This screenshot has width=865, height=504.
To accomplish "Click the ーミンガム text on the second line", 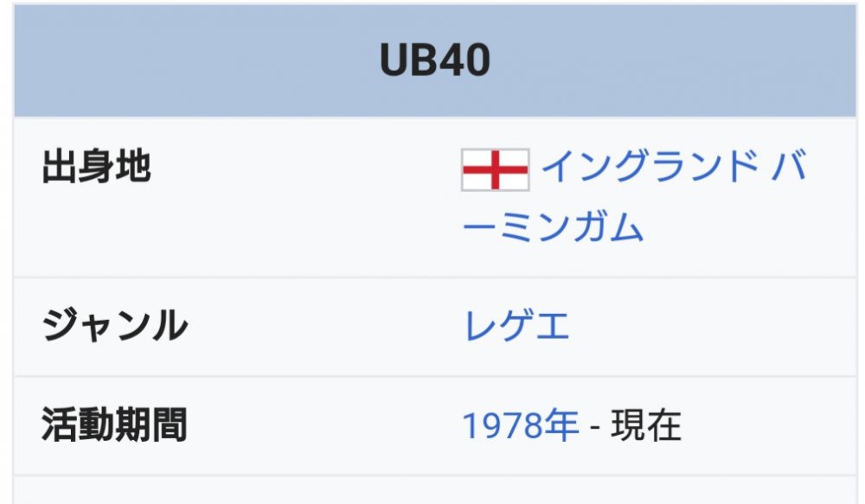I will (x=553, y=226).
